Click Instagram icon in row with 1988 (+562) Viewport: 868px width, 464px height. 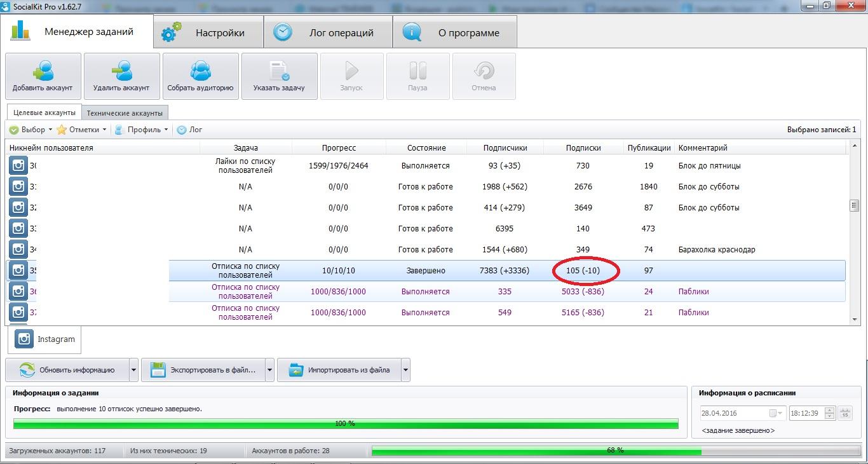(18, 187)
